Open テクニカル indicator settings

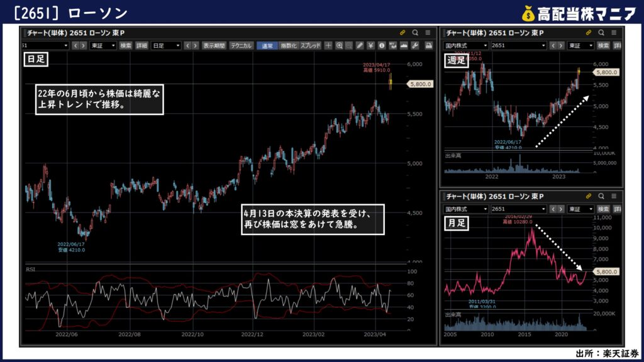click(x=241, y=45)
